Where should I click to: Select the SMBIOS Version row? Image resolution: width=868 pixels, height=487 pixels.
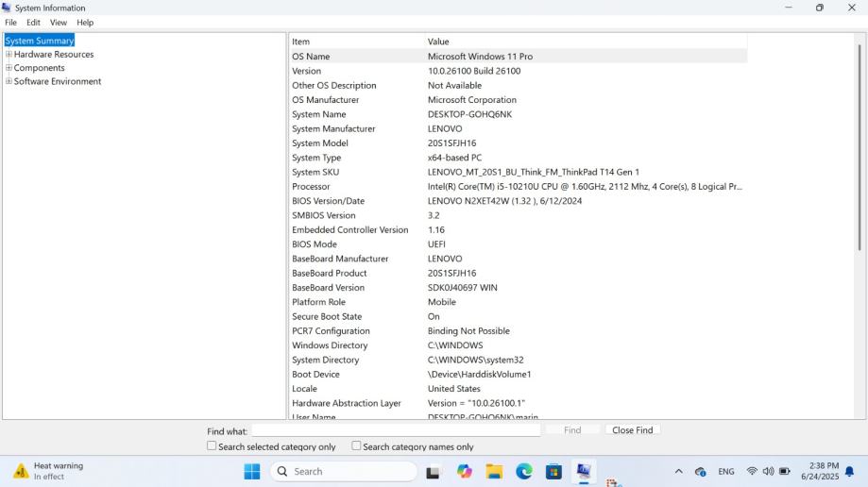(x=519, y=215)
